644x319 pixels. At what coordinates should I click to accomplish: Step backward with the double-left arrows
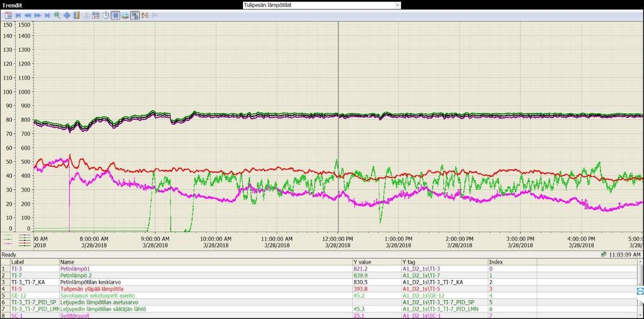[x=28, y=15]
